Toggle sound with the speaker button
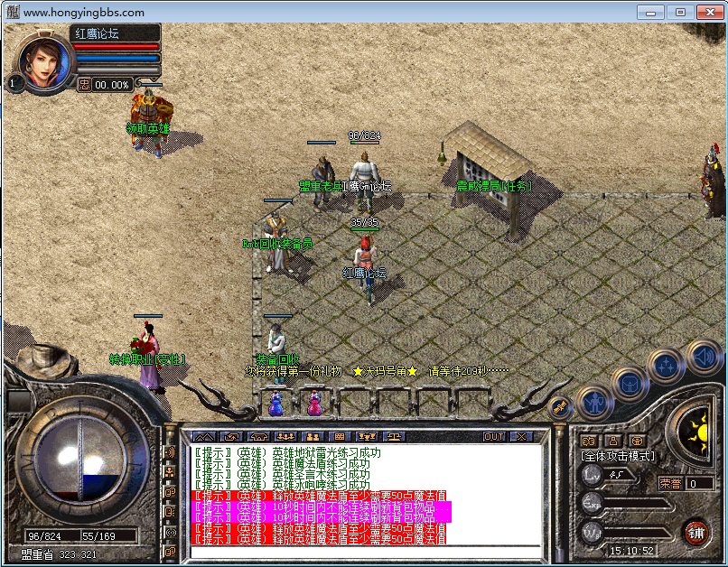Viewport: 728px width, 567px height. (x=703, y=356)
